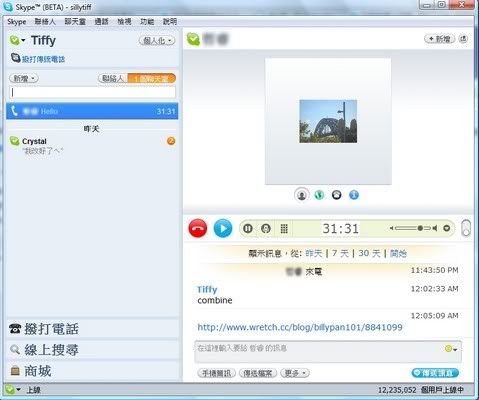Click the chat message input box
This screenshot has width=479, height=400.
(x=328, y=352)
